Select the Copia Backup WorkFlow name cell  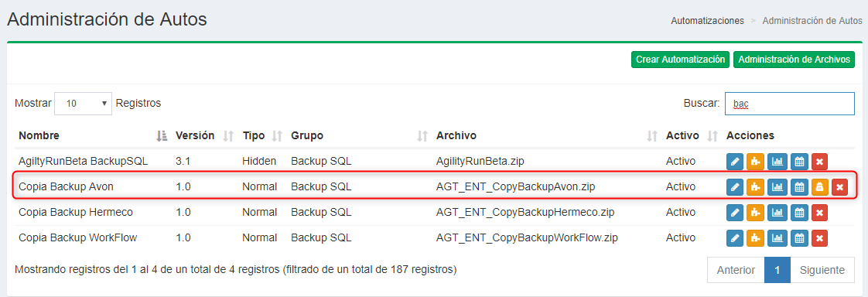77,238
